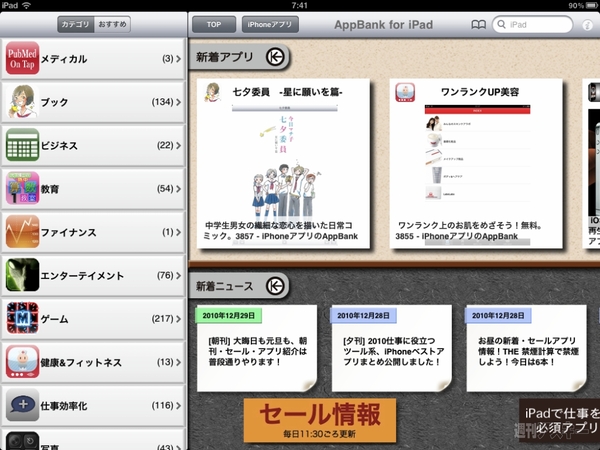
Task: Tap the green spreadsheet business category icon
Action: (x=22, y=145)
